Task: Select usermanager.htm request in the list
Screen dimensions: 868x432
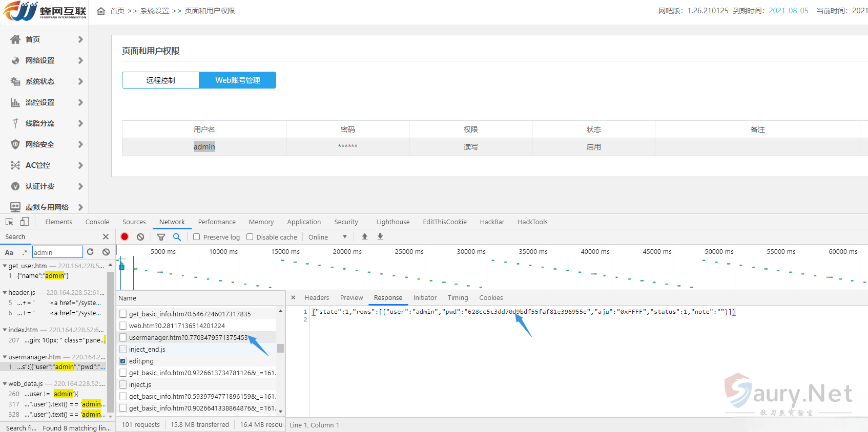Action: (x=188, y=338)
